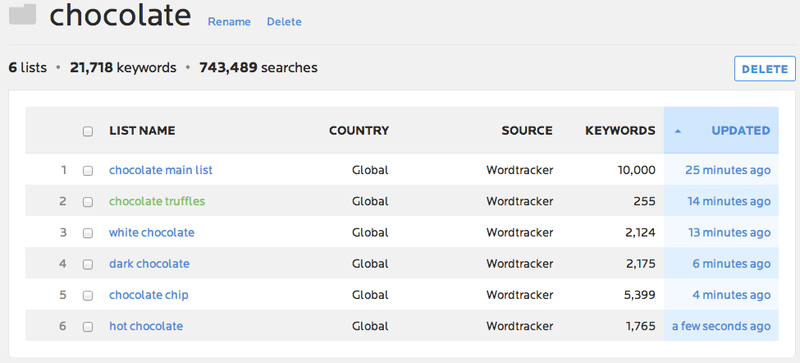Open the chocolate main list
Screen dimensions: 800x363
pos(161,170)
